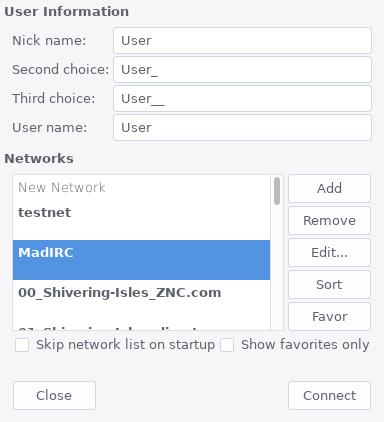
Task: Toggle Show favorites only checkbox
Action: [x=227, y=345]
